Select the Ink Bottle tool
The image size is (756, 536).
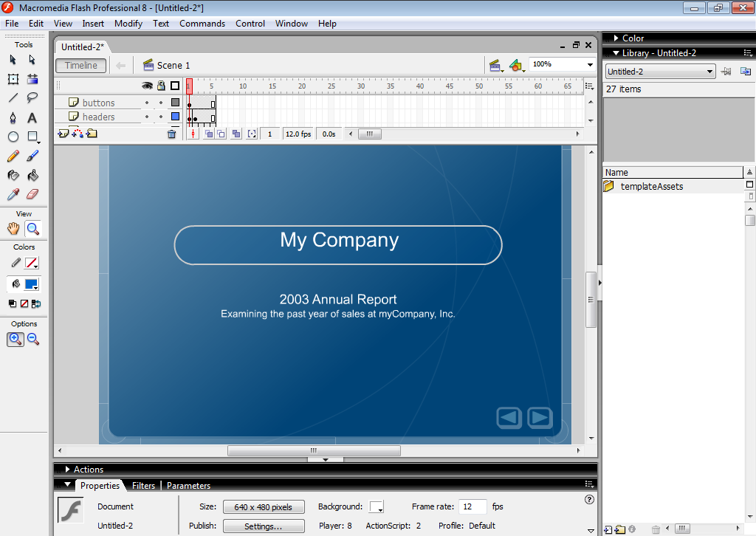tap(13, 176)
